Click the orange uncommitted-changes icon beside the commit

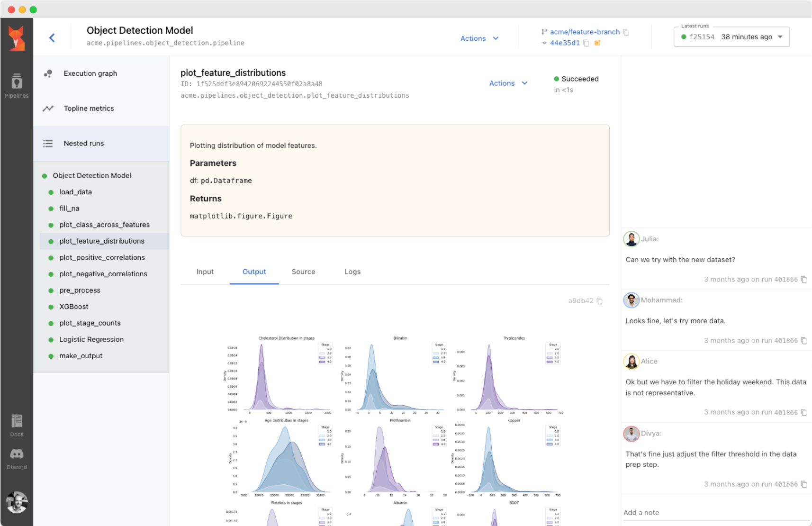(597, 43)
